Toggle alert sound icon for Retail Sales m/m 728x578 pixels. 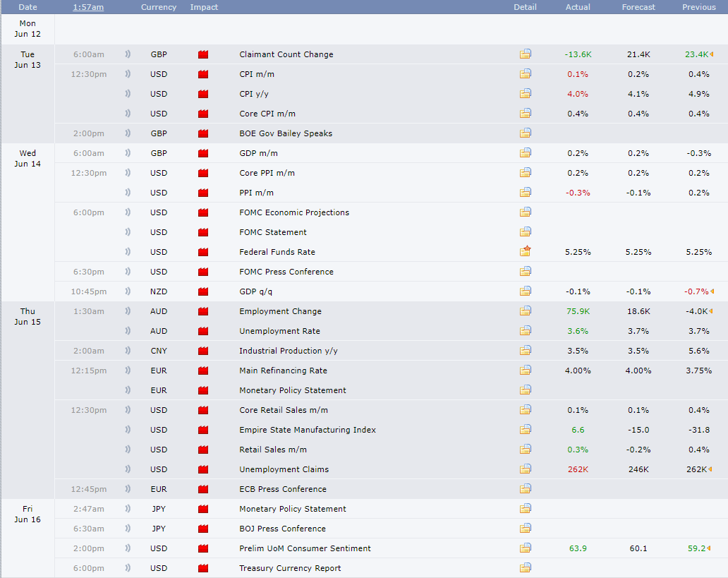pyautogui.click(x=128, y=450)
